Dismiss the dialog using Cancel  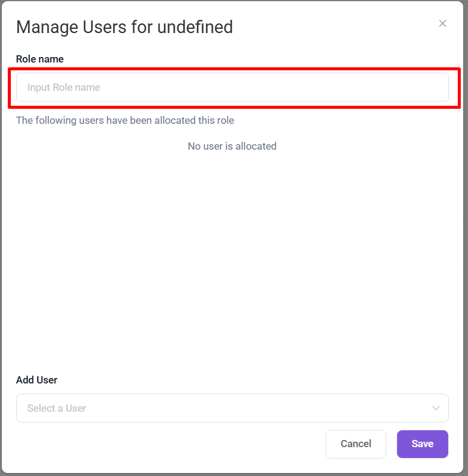[356, 444]
